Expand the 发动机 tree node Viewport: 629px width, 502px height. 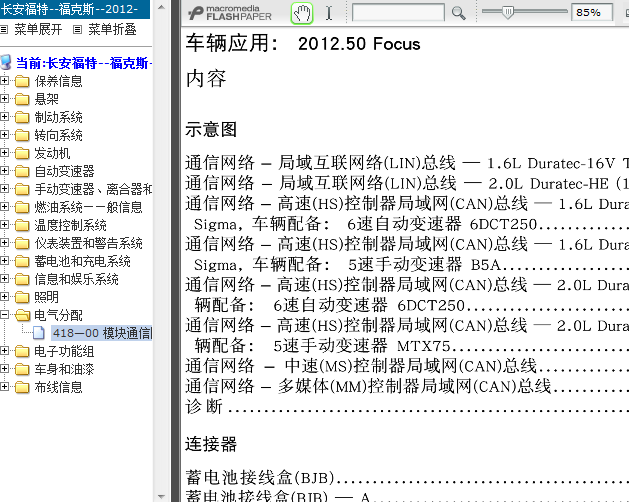[x=4, y=152]
